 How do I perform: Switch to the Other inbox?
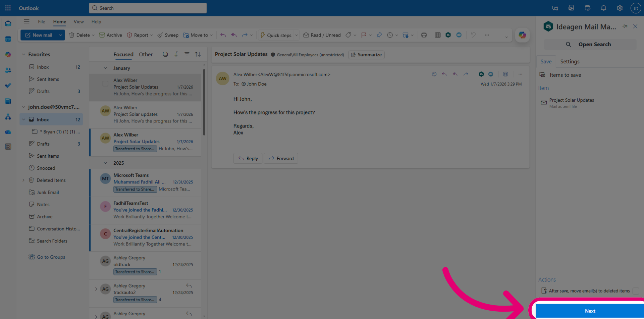146,54
